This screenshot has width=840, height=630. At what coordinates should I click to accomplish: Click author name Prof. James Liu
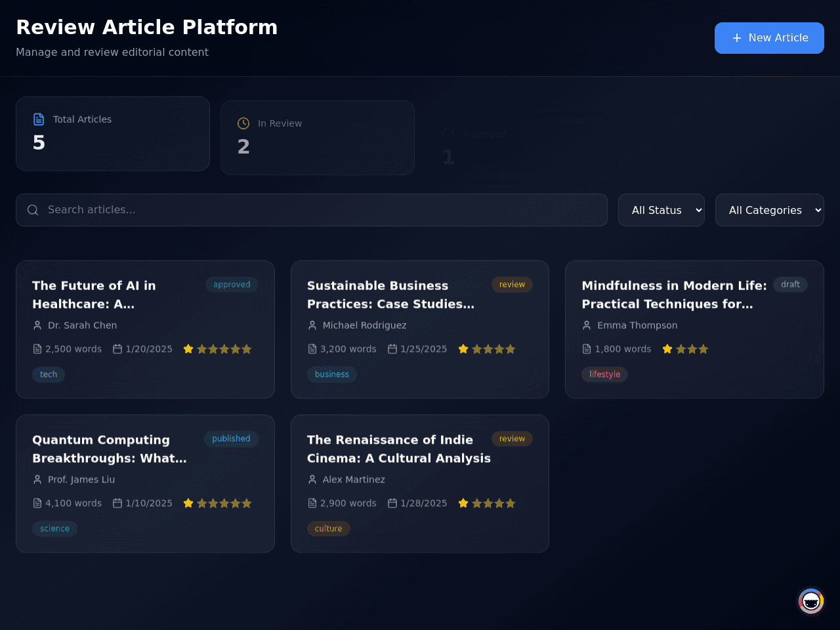point(81,480)
